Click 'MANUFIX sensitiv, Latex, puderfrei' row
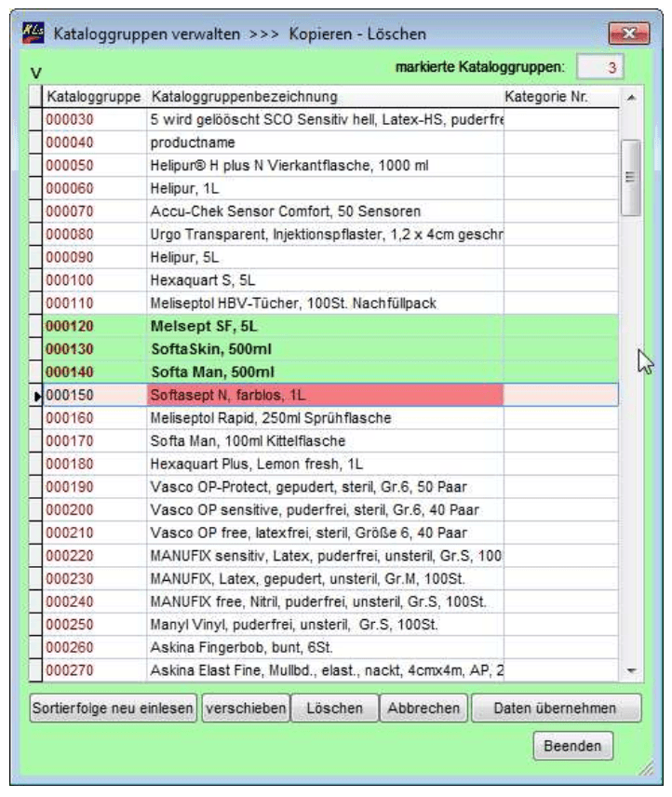672x797 pixels. point(325,556)
